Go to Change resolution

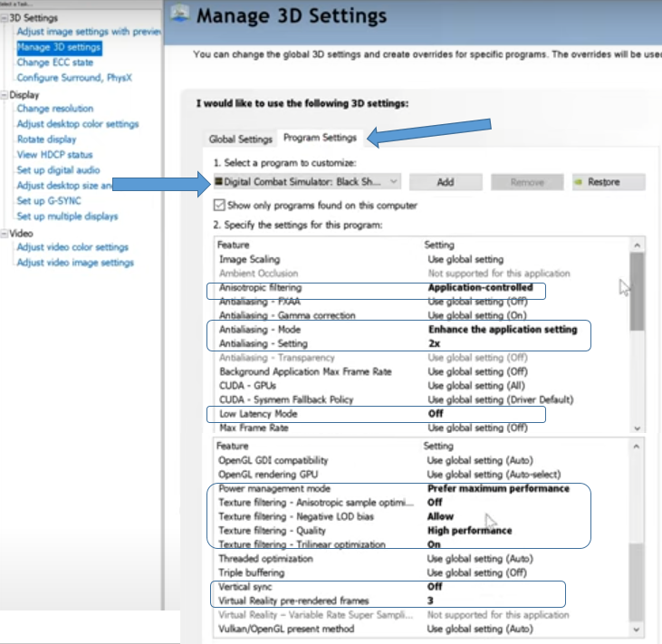point(55,109)
